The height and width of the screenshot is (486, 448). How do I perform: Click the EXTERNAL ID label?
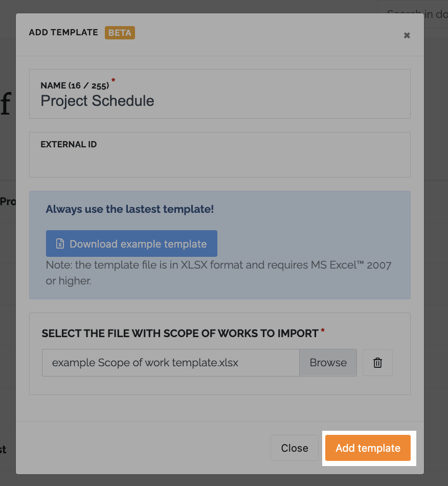[x=69, y=144]
